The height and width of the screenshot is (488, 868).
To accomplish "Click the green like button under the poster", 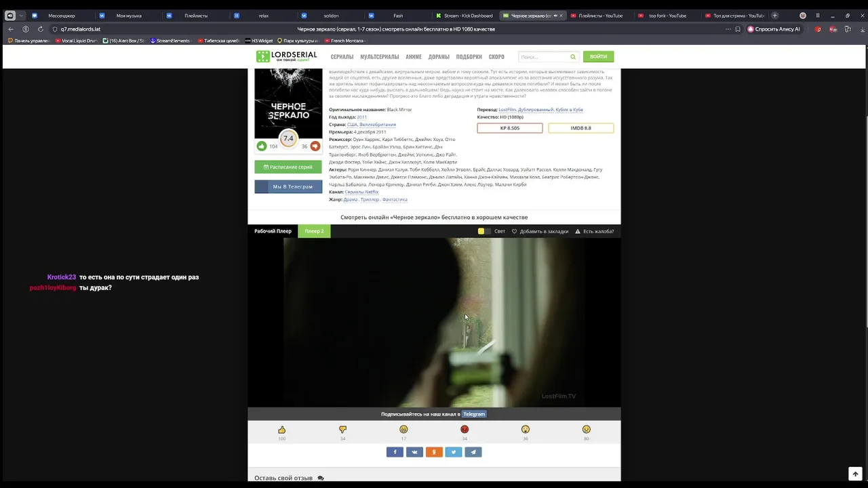I will click(x=262, y=146).
